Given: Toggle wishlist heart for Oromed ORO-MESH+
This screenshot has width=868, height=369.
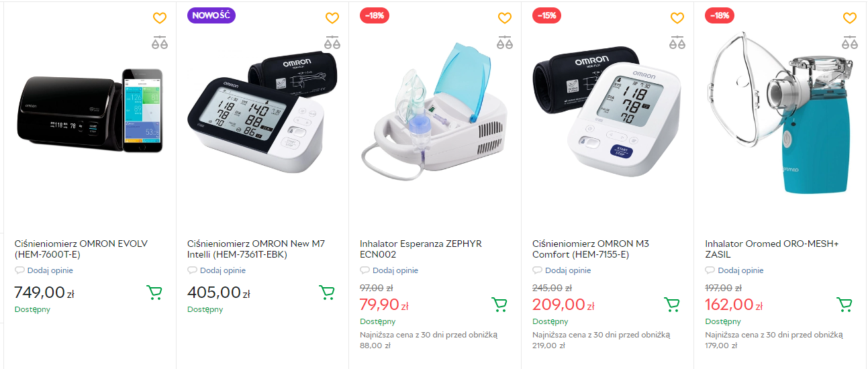Looking at the screenshot, I should click(849, 18).
